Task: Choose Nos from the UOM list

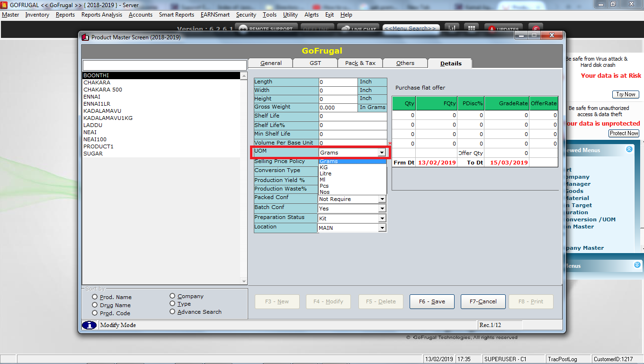Action: click(352, 192)
